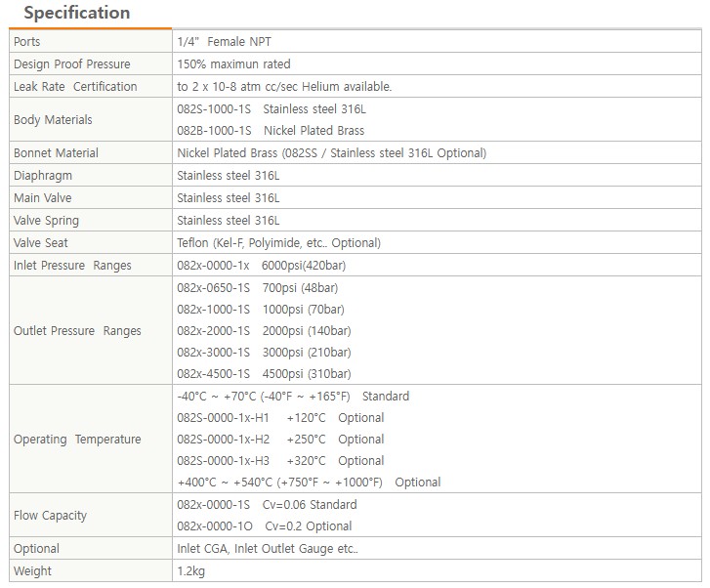The height and width of the screenshot is (588, 710).
Task: Select the Leak Rate Certification label
Action: click(x=75, y=87)
